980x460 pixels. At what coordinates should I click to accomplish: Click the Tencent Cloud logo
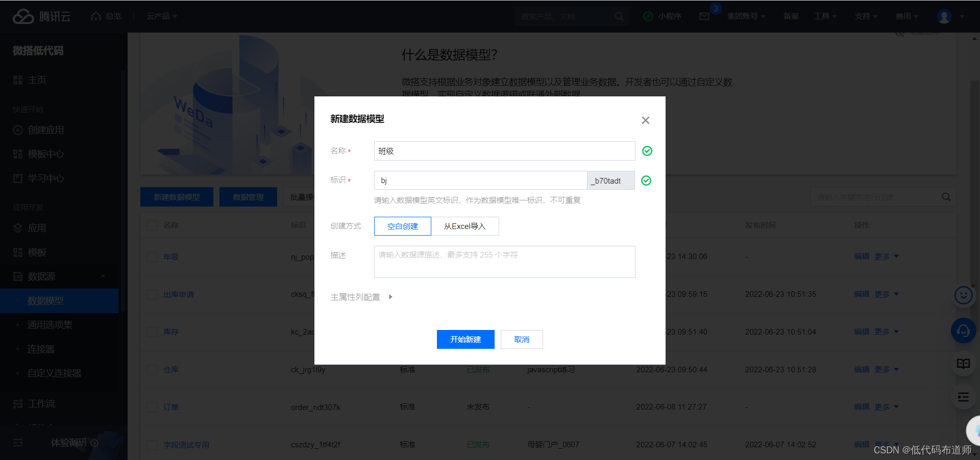pyautogui.click(x=41, y=16)
